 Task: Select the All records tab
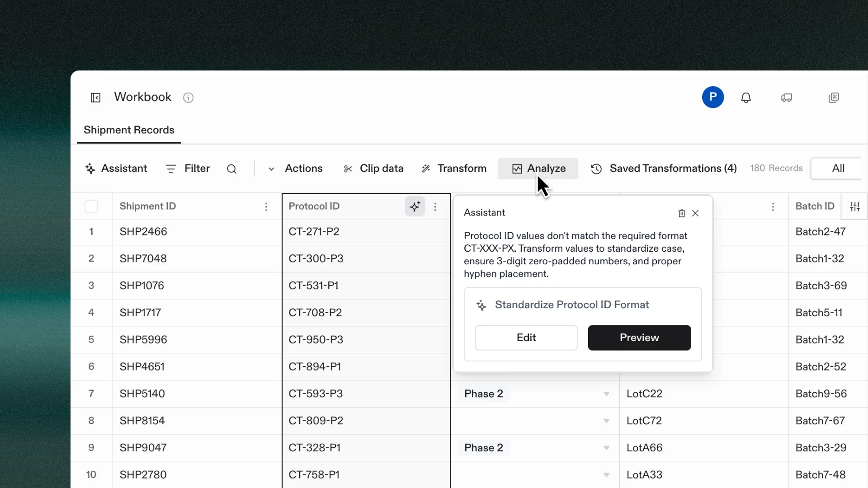click(x=838, y=169)
